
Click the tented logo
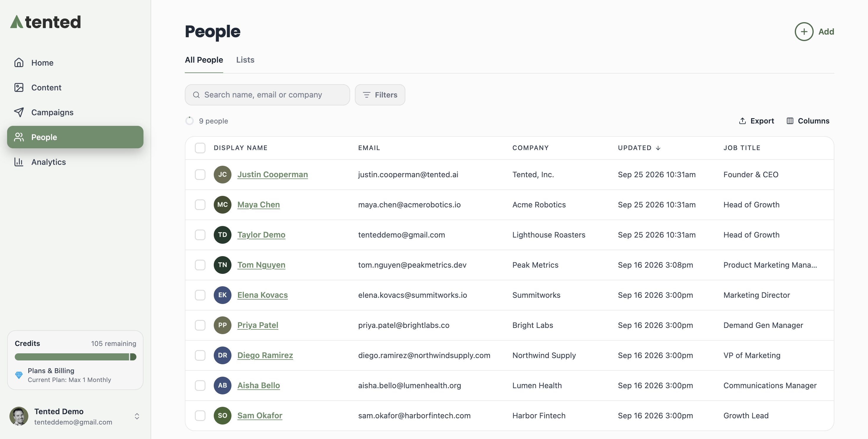45,22
